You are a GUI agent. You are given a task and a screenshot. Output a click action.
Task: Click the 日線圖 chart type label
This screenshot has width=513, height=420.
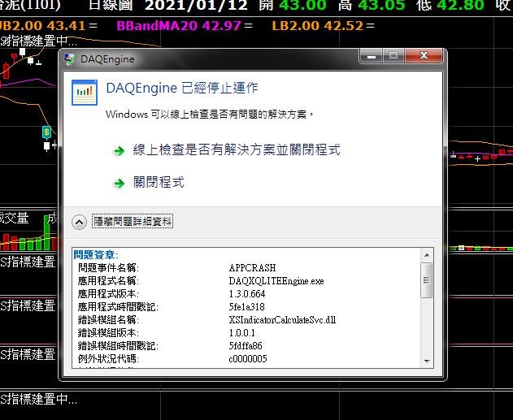[x=111, y=5]
